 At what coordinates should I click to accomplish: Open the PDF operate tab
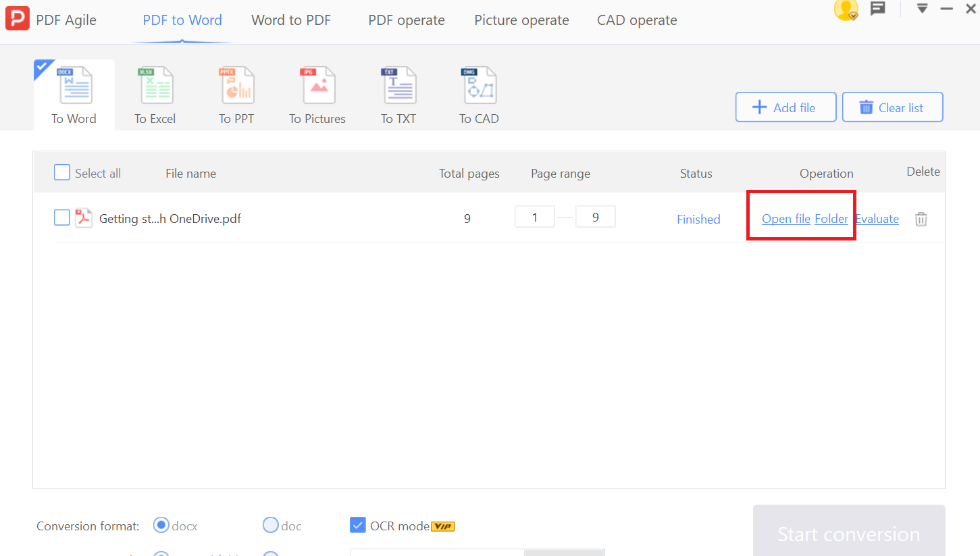click(x=407, y=20)
